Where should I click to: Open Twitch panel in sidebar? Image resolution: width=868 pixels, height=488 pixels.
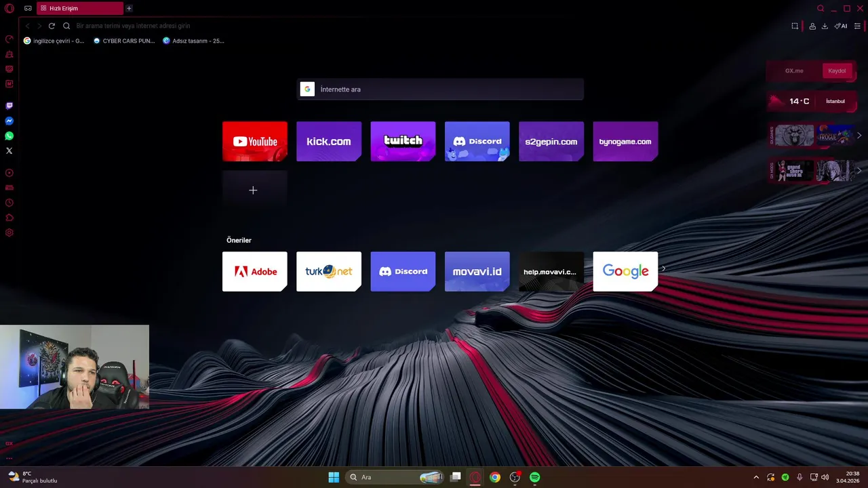tap(9, 106)
